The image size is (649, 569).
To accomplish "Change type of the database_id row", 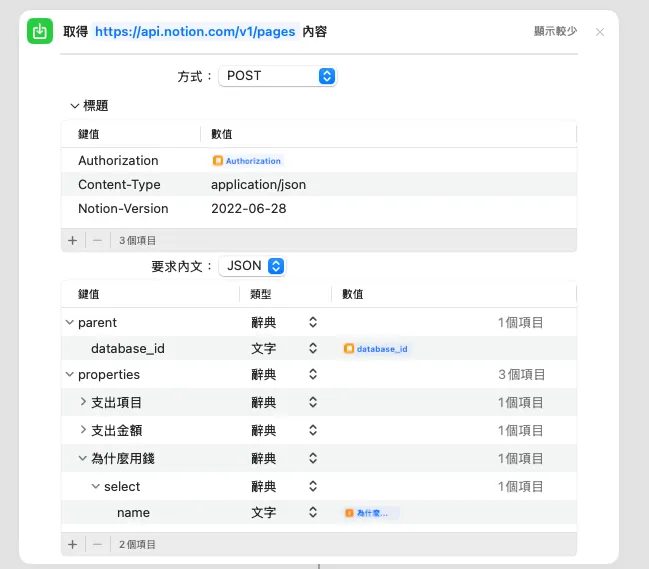I will (x=313, y=348).
